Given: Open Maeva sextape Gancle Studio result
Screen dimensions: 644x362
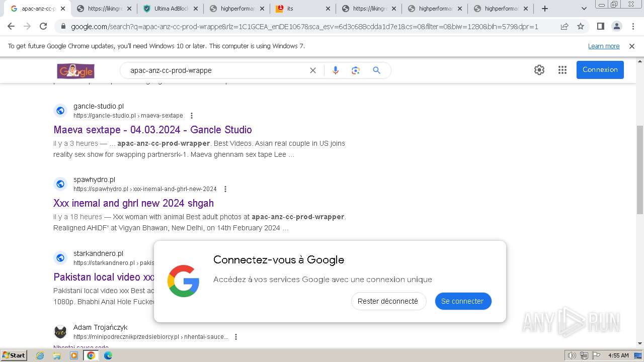Looking at the screenshot, I should point(152,130).
